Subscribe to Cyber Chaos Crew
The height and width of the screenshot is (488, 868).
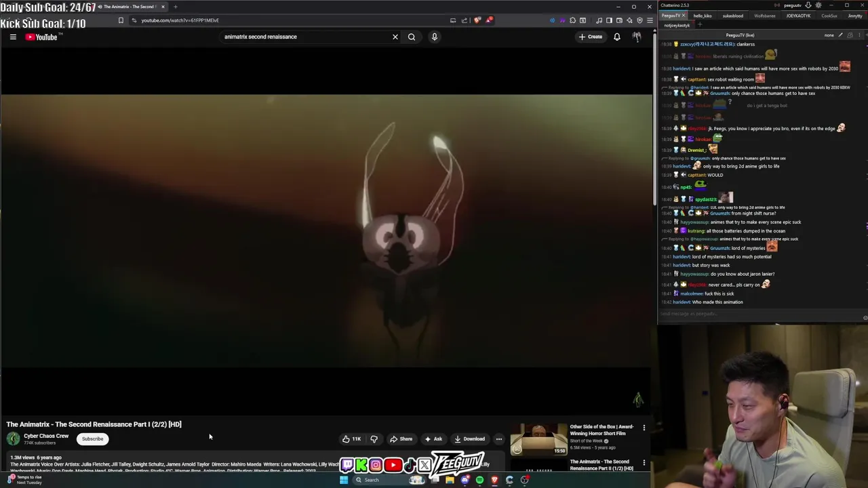[93, 439]
